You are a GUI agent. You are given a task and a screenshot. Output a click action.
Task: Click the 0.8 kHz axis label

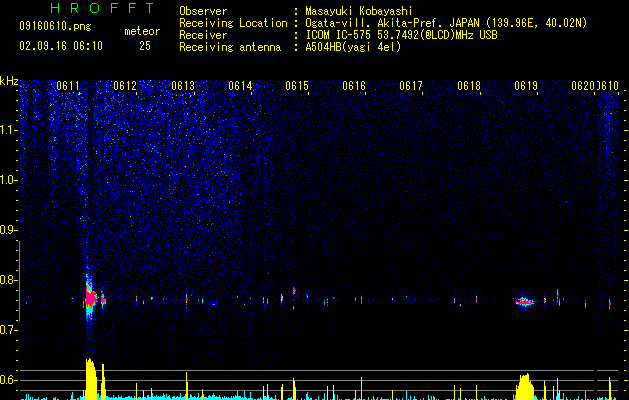9,280
